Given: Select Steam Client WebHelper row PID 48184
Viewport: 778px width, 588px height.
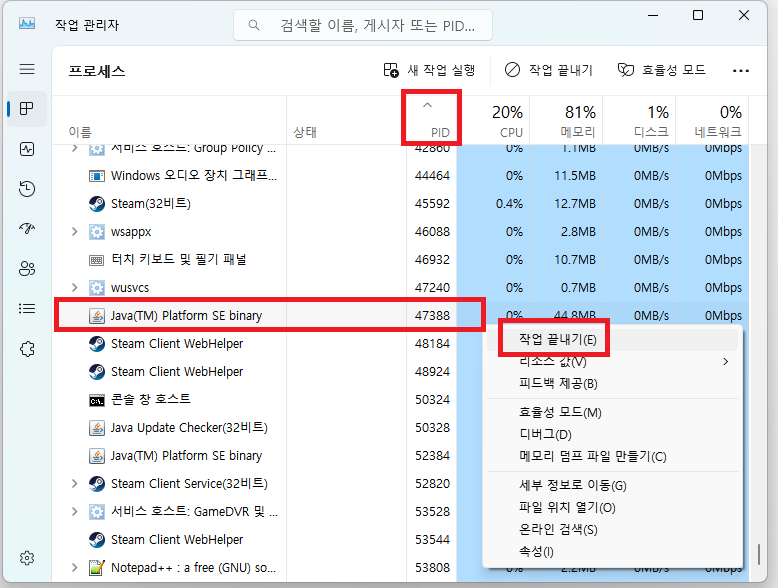Looking at the screenshot, I should [x=268, y=343].
